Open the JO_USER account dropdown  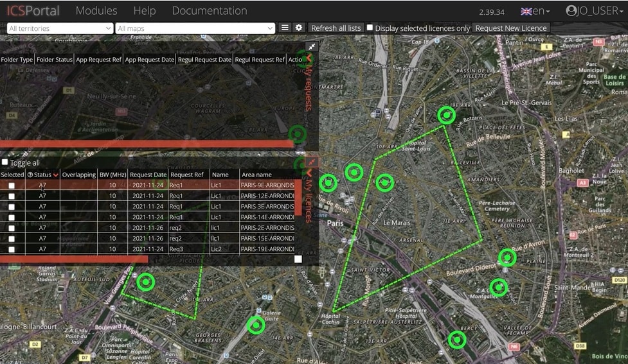tap(600, 11)
